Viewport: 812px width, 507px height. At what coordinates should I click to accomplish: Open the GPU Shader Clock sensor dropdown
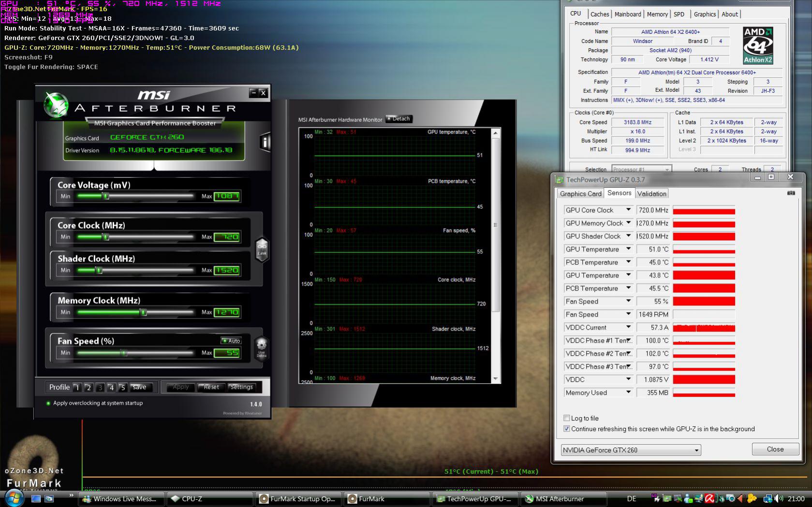pyautogui.click(x=628, y=236)
